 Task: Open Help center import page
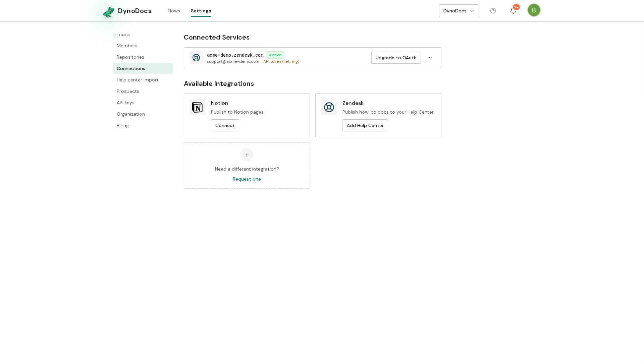(143, 80)
